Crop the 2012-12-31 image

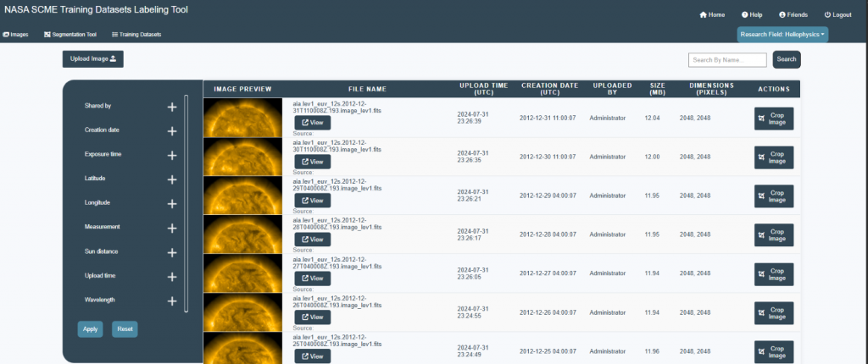[x=773, y=119]
